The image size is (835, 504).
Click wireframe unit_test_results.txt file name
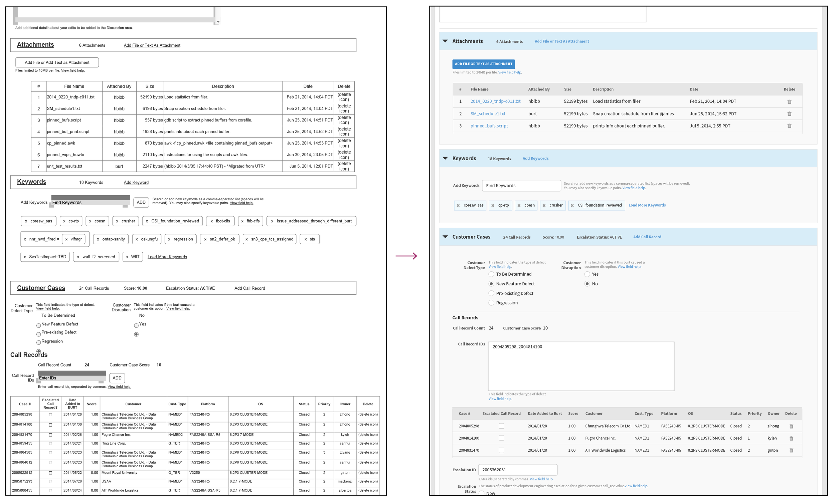coord(64,166)
